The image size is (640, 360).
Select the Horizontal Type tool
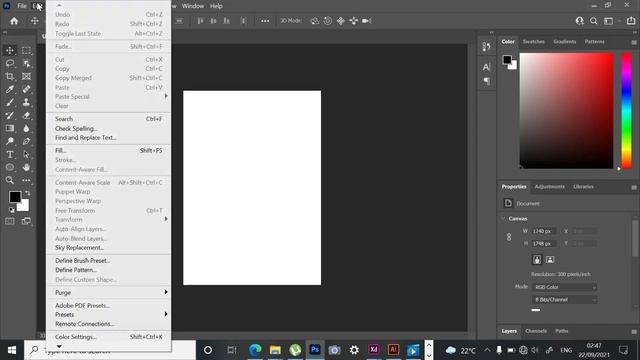pyautogui.click(x=10, y=154)
